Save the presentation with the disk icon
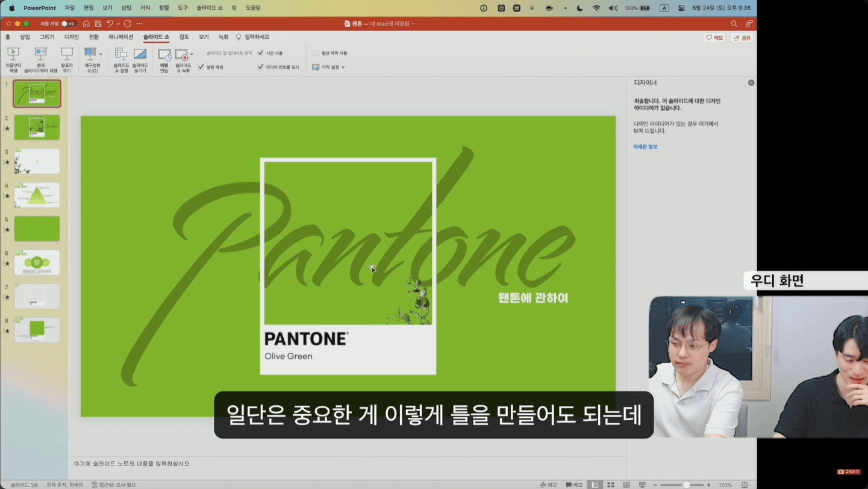This screenshot has height=489, width=868. tap(98, 24)
